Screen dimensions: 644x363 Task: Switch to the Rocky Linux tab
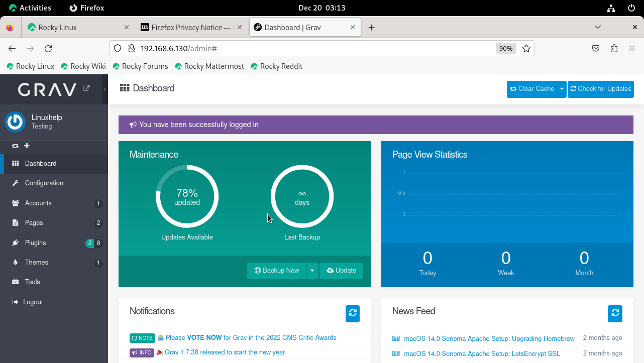pyautogui.click(x=78, y=28)
